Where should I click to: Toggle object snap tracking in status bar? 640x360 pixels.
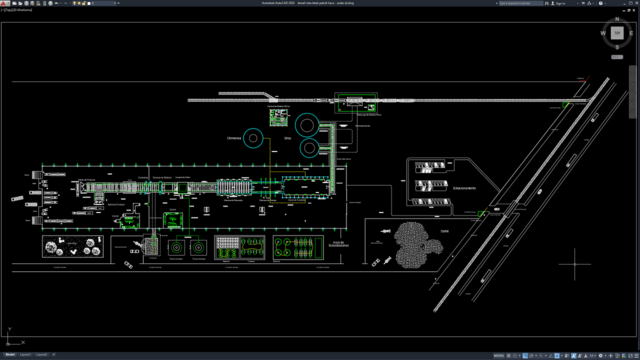coord(551,356)
